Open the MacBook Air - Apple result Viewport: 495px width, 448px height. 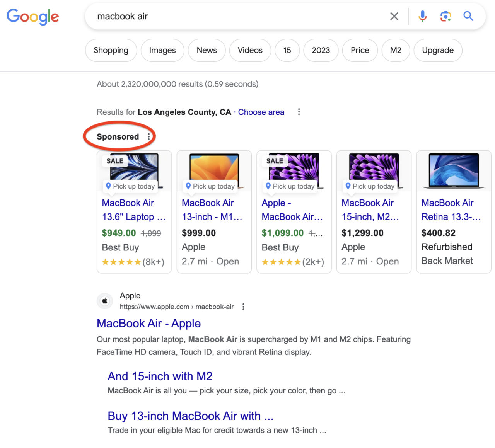pyautogui.click(x=148, y=323)
